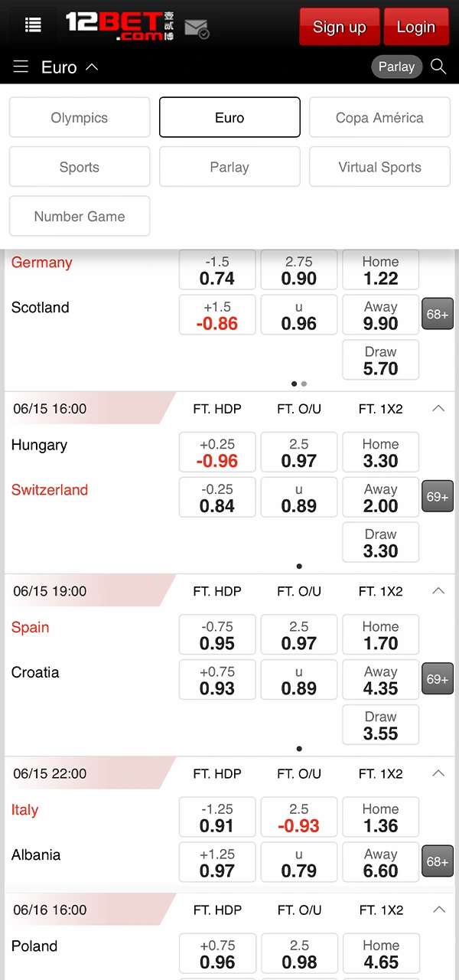The width and height of the screenshot is (459, 980).
Task: Open the sports list icon top left
Action: pyautogui.click(x=32, y=24)
